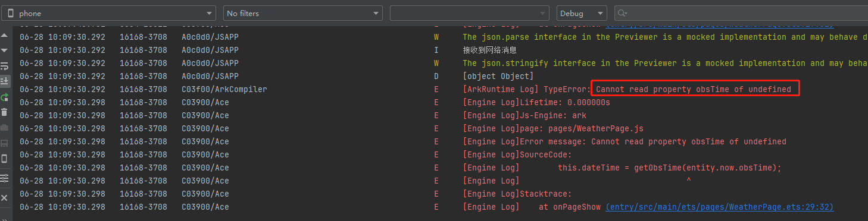Open log settings sliders icon
The height and width of the screenshot is (221, 868).
[4, 178]
